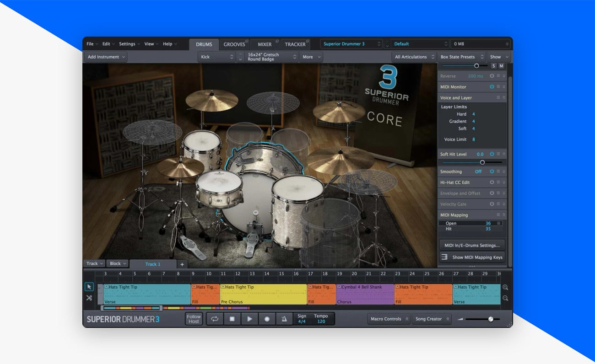The height and width of the screenshot is (364, 595).
Task: Open the View menu
Action: point(151,44)
